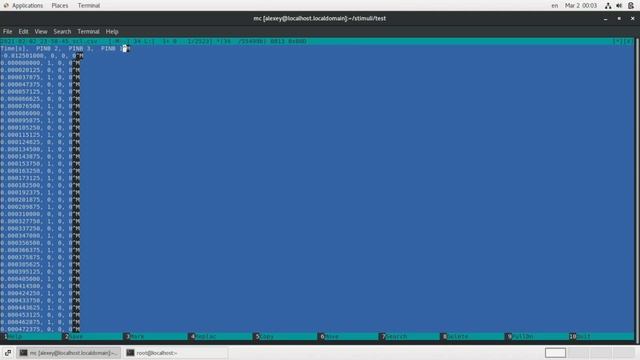This screenshot has width=640, height=360.
Task: Open the en keyboard layout indicator
Action: coord(555,5)
